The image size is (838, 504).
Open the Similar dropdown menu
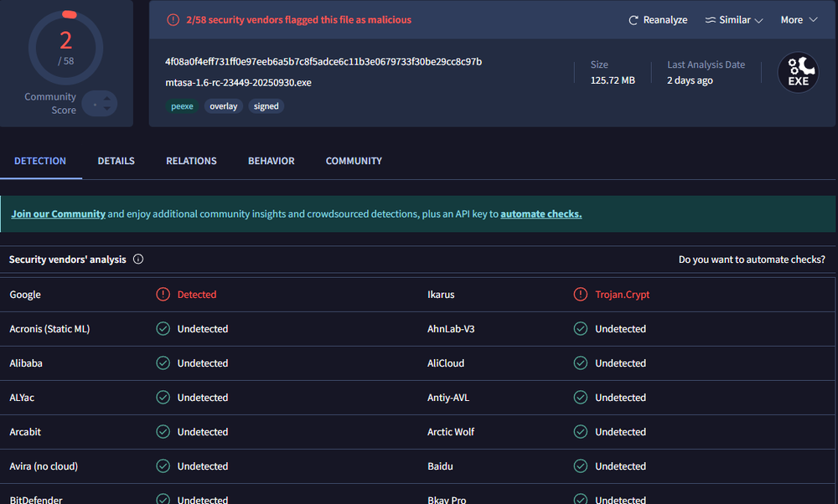coord(734,20)
